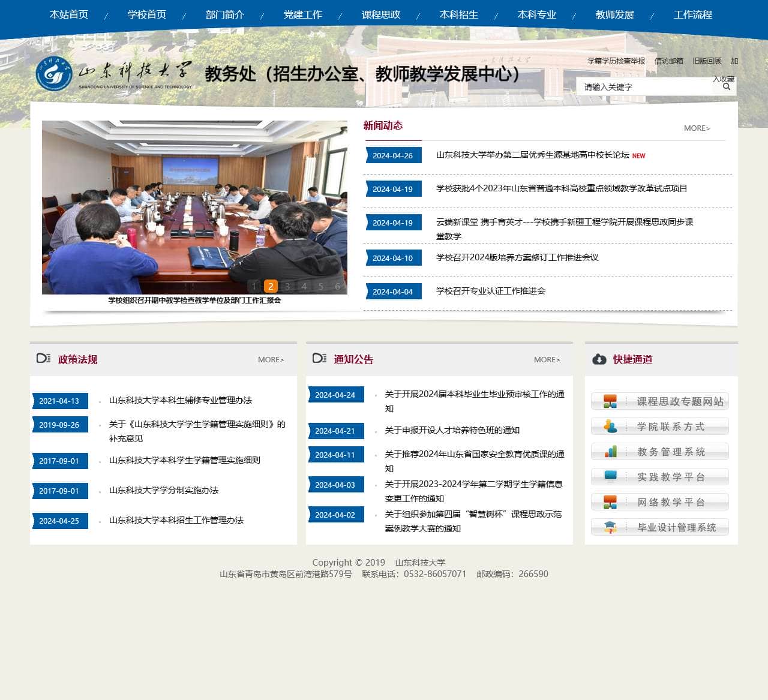Open the 实践教学平台 quick link

click(x=660, y=477)
